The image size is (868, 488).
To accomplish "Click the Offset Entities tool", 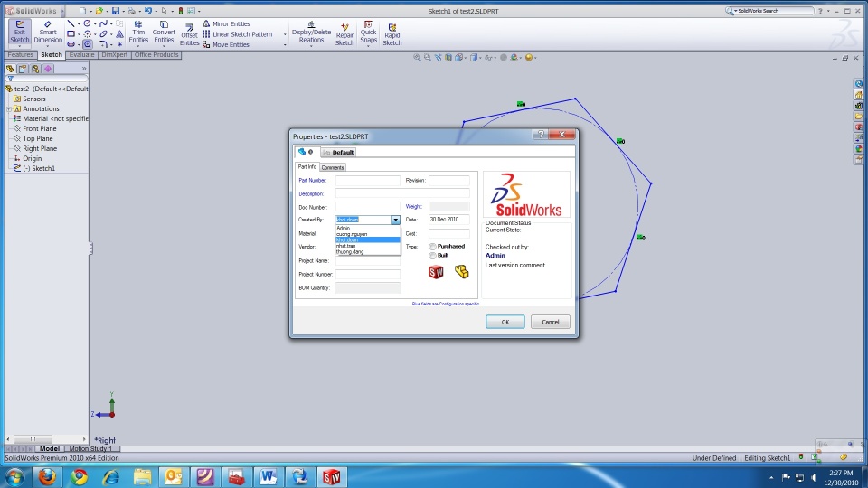I will click(189, 35).
